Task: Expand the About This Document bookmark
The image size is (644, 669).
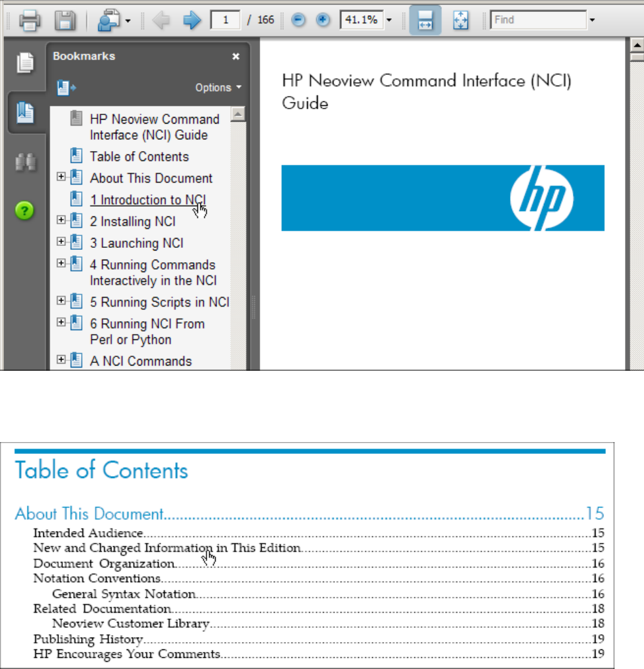Action: coord(61,177)
